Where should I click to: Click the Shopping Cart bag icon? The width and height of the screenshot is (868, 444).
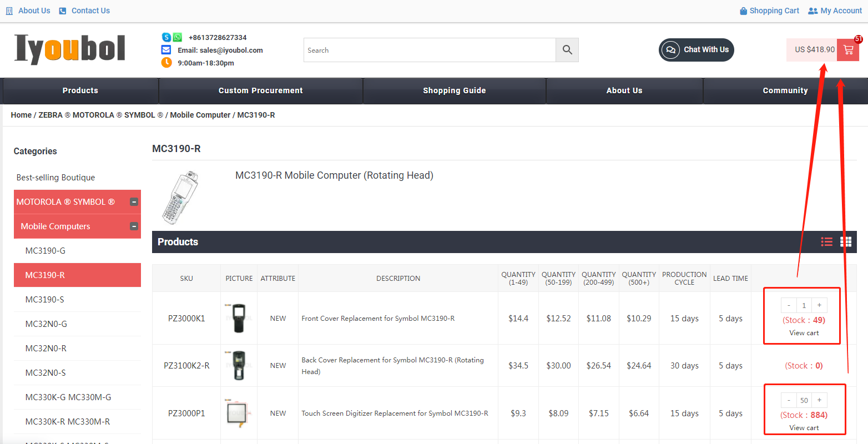[744, 11]
